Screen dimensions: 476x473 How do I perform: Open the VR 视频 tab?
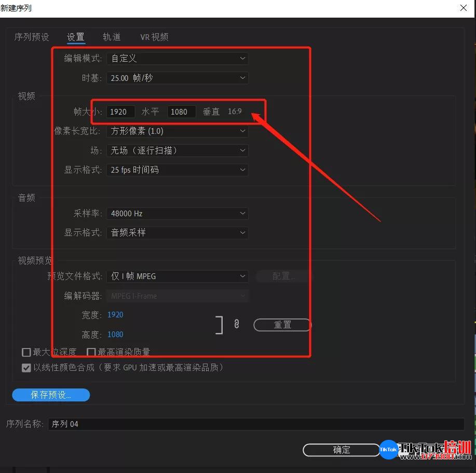154,37
